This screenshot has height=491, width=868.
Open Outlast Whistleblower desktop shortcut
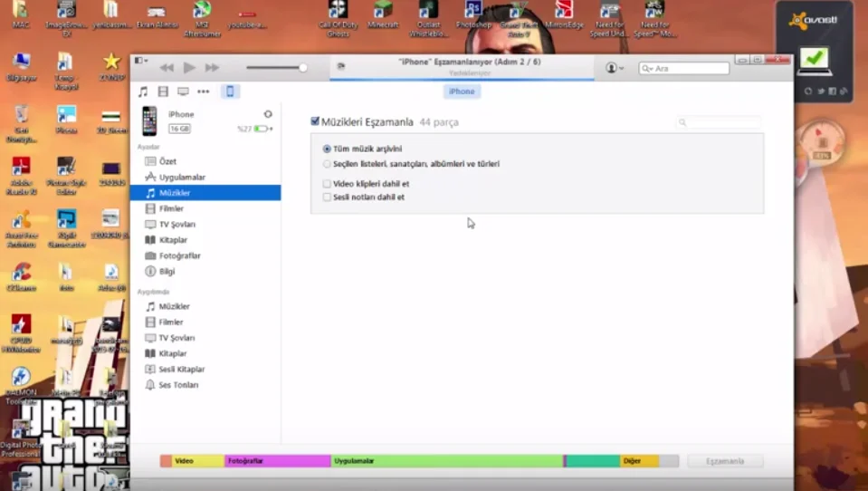pos(428,19)
